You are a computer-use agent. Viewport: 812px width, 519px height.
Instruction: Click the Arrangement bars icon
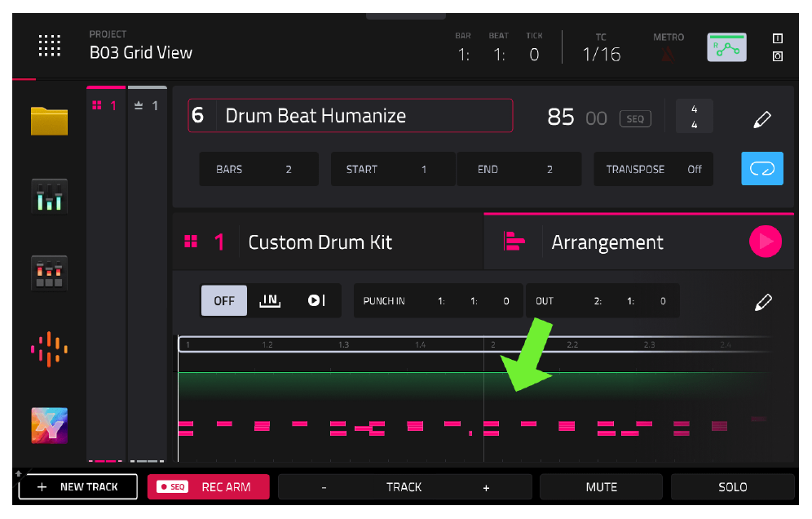(x=514, y=241)
